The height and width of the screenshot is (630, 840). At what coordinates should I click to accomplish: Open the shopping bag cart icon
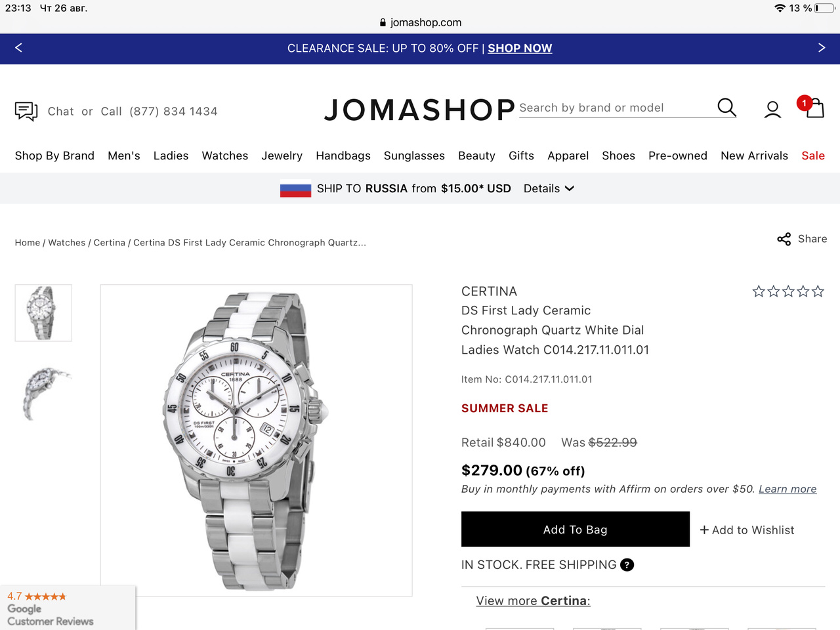tap(814, 108)
